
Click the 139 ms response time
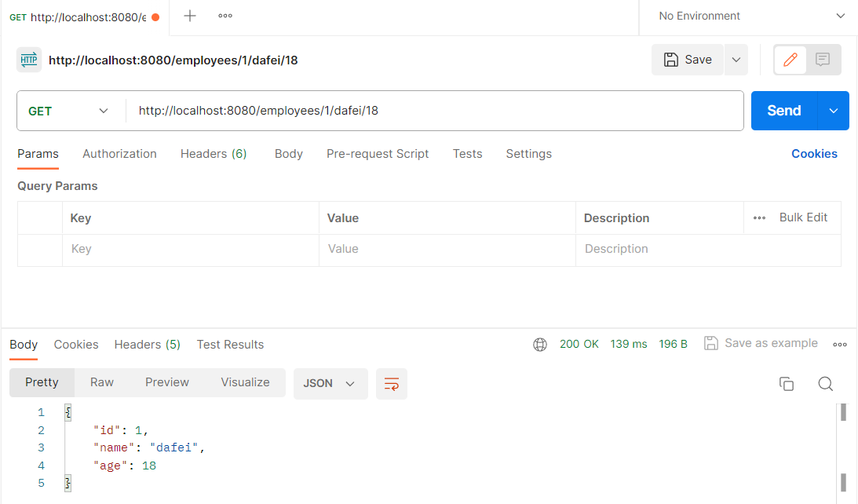[x=629, y=344]
